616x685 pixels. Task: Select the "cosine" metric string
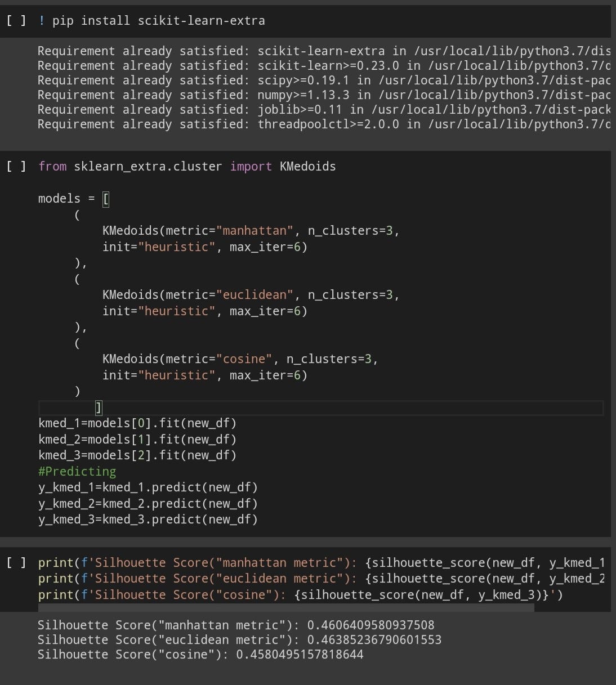(244, 359)
